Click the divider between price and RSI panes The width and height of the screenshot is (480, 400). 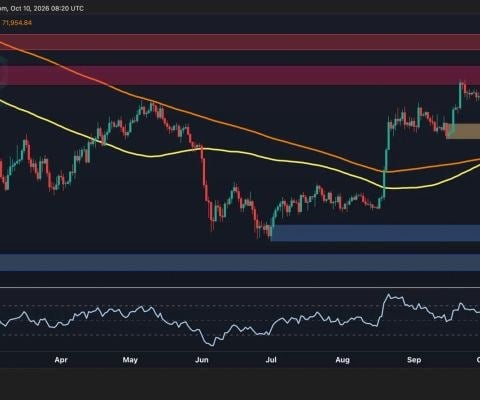[240, 287]
